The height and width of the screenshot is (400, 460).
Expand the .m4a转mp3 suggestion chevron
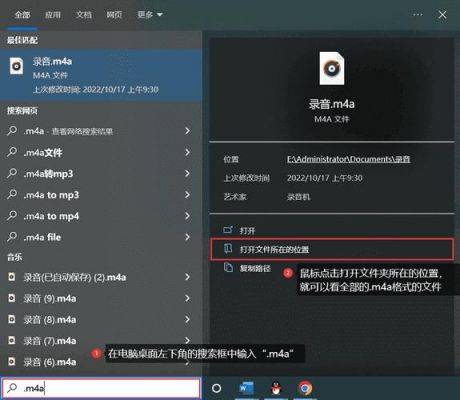(x=187, y=173)
